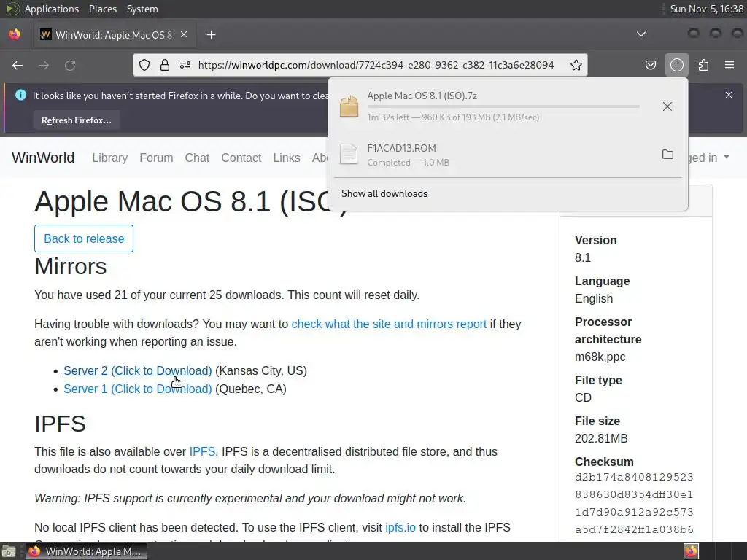747x560 pixels.
Task: Open the Places menu
Action: click(x=102, y=9)
